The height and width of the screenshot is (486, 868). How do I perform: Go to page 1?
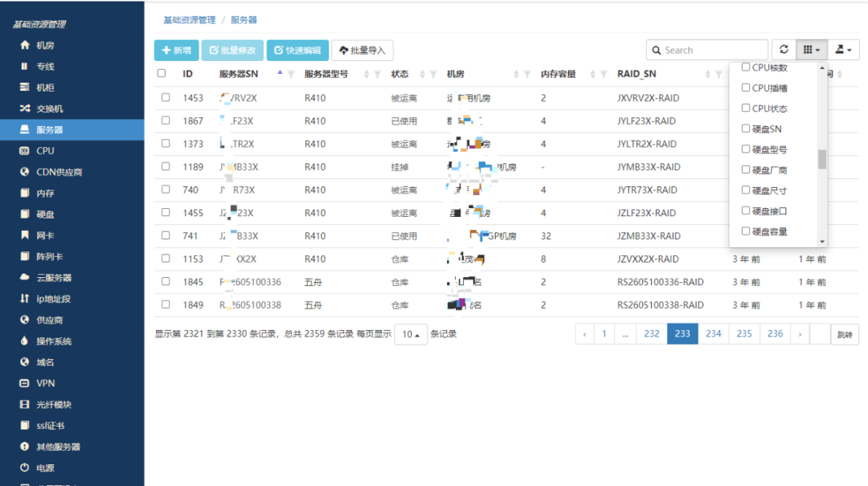[x=604, y=334]
